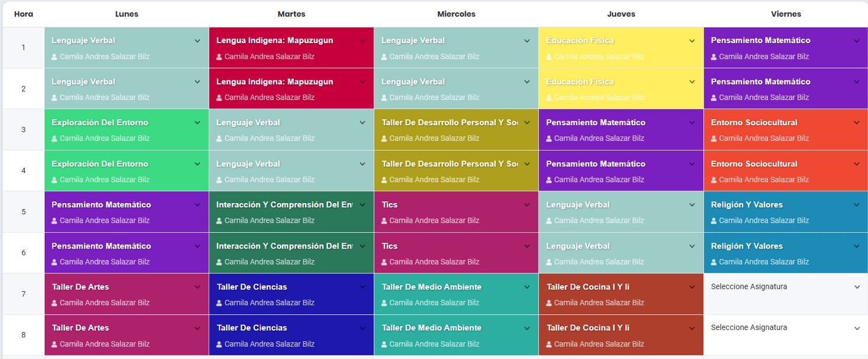Expand chevron on Martes Lengua Indígena Mapuzugun hour 1

coord(362,41)
